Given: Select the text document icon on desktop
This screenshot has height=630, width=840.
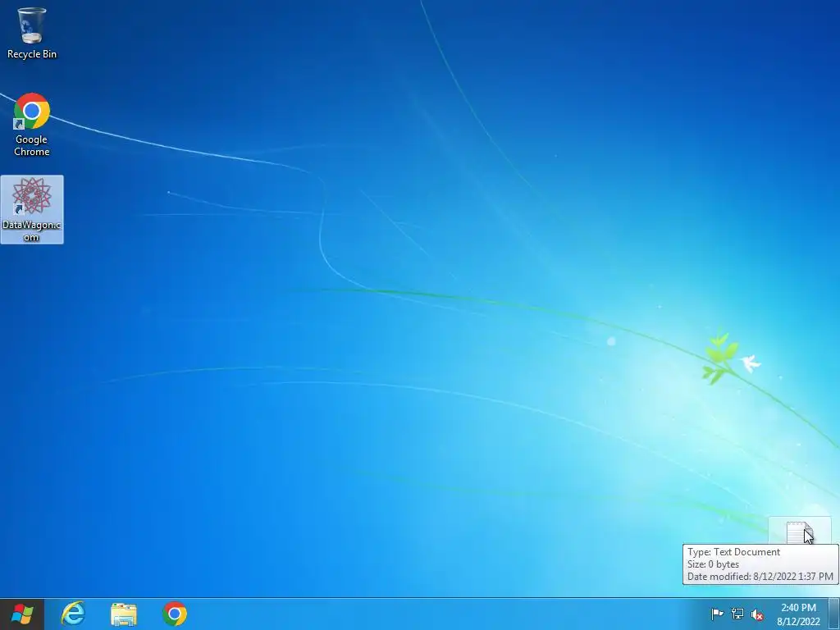Looking at the screenshot, I should 799,532.
